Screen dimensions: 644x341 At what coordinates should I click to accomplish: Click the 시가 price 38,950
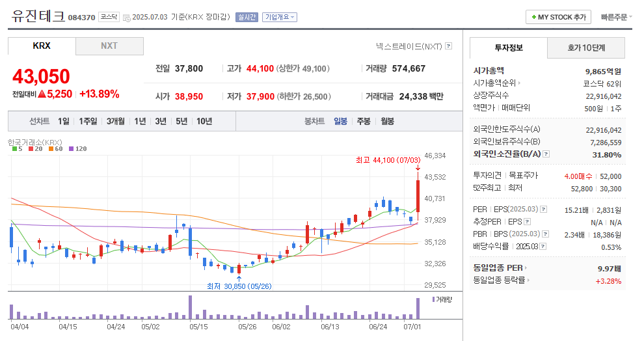pyautogui.click(x=189, y=96)
